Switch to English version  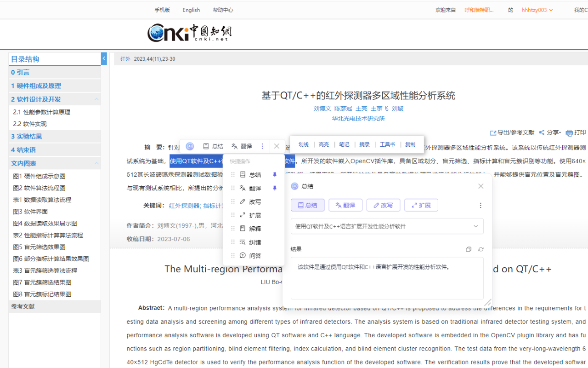(191, 10)
